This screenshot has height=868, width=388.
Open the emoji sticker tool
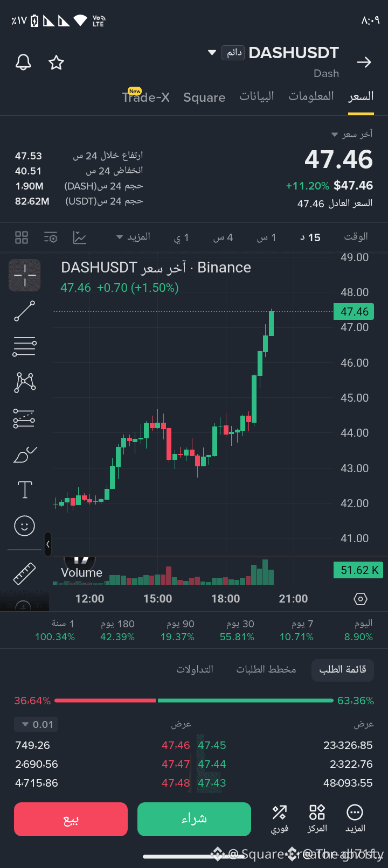coord(24,526)
